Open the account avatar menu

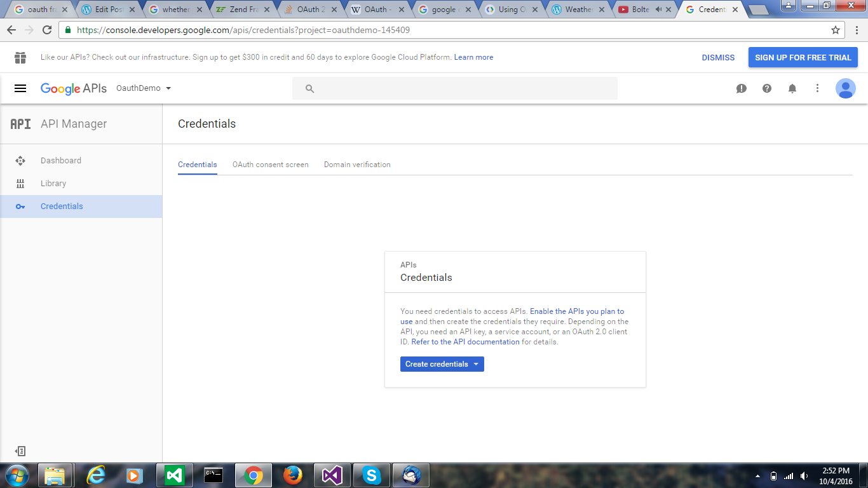pos(846,88)
